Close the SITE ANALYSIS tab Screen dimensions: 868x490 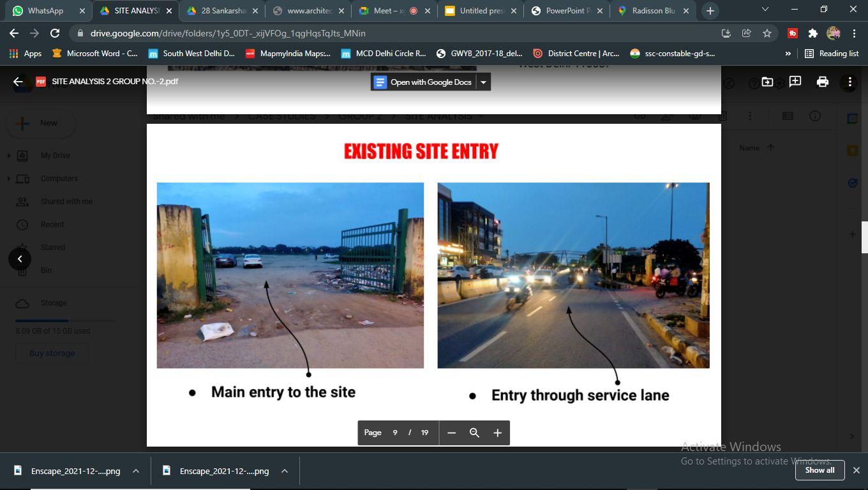pyautogui.click(x=168, y=10)
